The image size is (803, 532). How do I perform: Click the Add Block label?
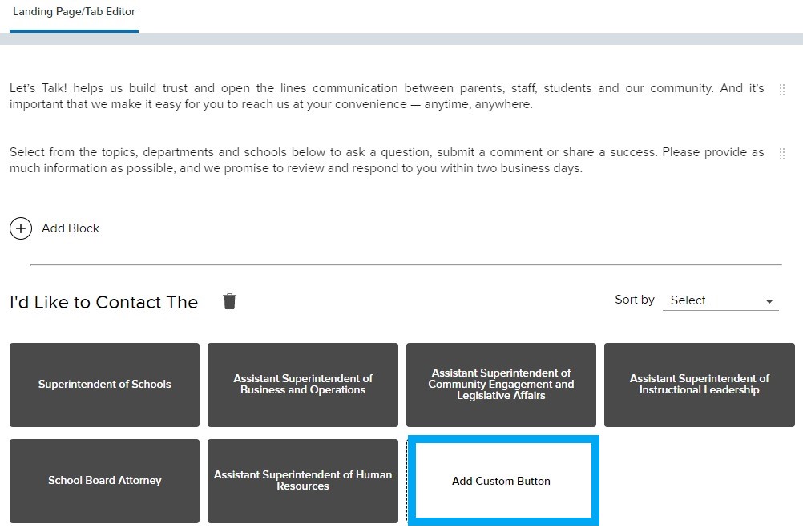[70, 228]
